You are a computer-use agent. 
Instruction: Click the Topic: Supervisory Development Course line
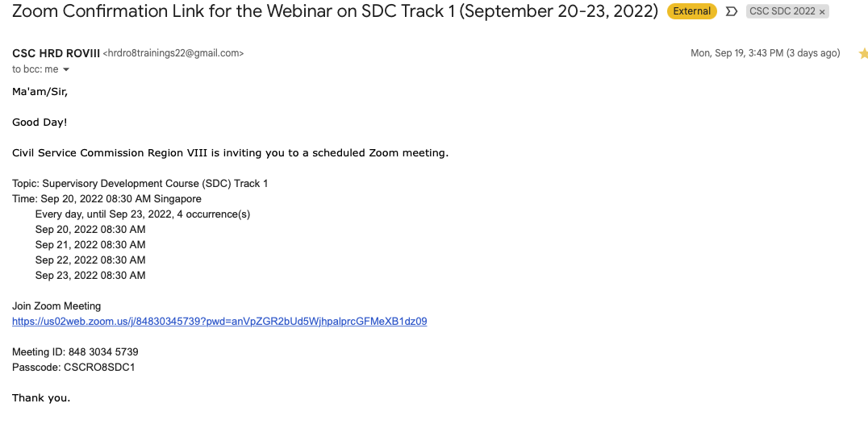(x=140, y=184)
